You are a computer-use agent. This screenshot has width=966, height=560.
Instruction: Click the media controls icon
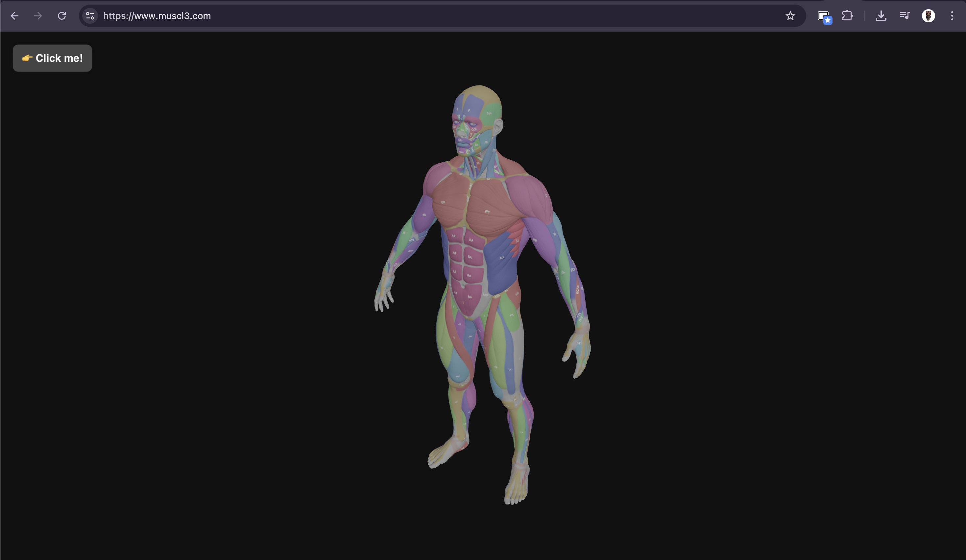905,16
